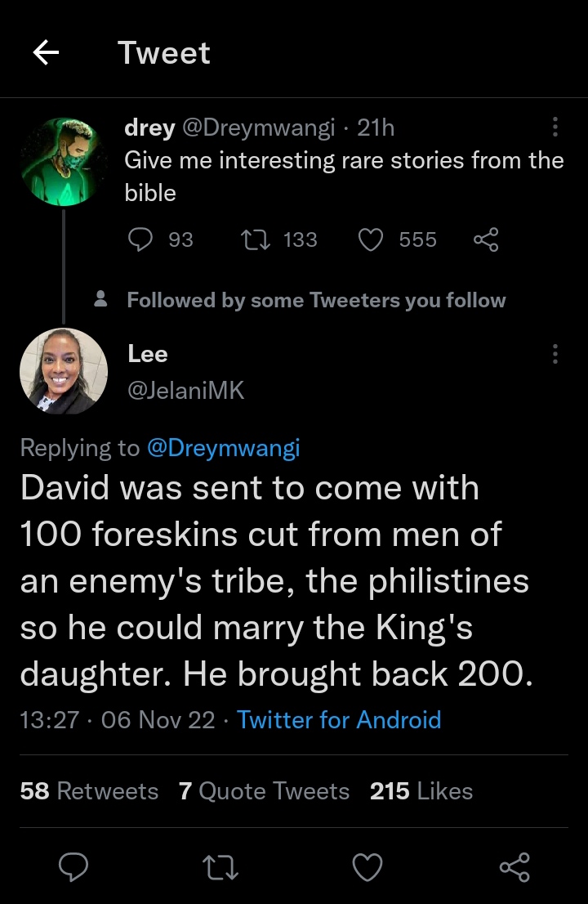Viewport: 588px width, 904px height.
Task: Tap drey's username in original tweet
Action: (149, 128)
